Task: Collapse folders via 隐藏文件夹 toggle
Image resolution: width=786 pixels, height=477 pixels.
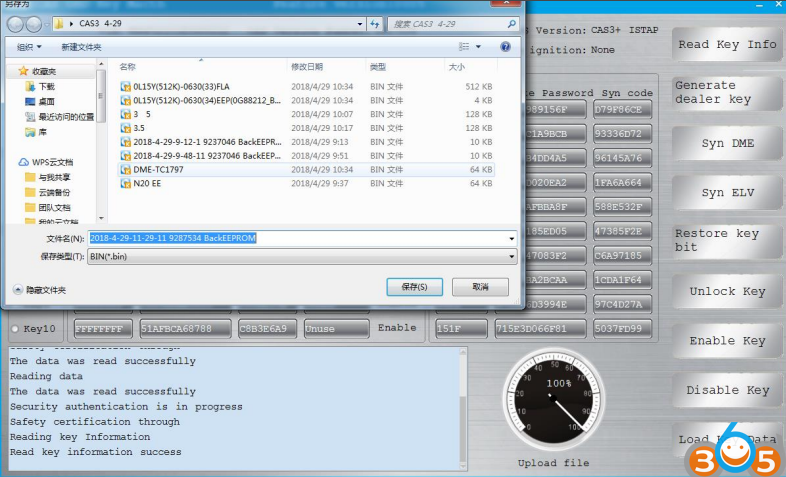Action: click(40, 289)
